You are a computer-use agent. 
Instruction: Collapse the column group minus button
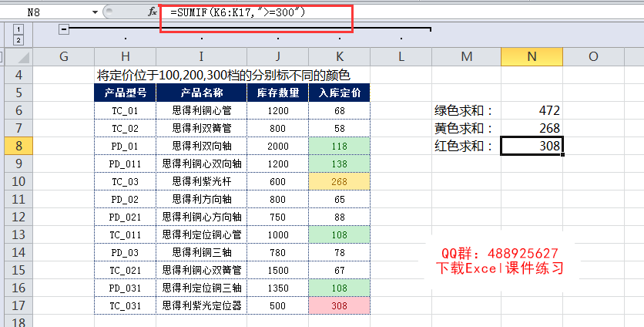pyautogui.click(x=64, y=29)
